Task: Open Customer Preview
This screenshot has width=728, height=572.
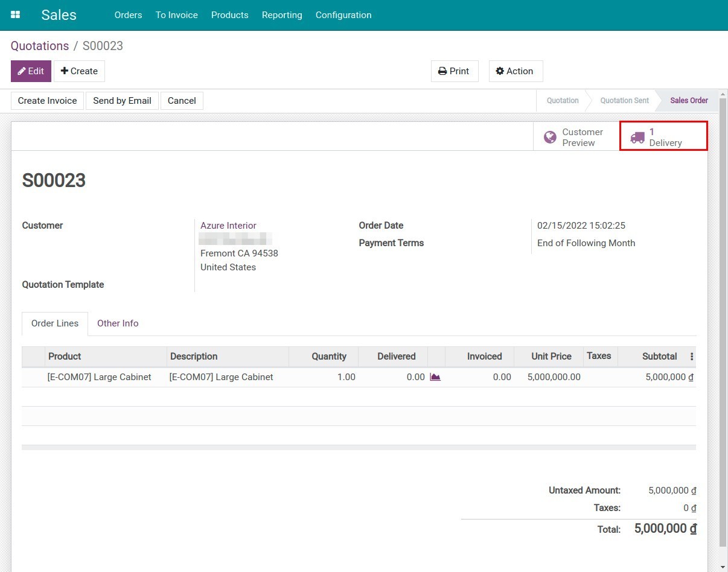Action: click(x=575, y=137)
